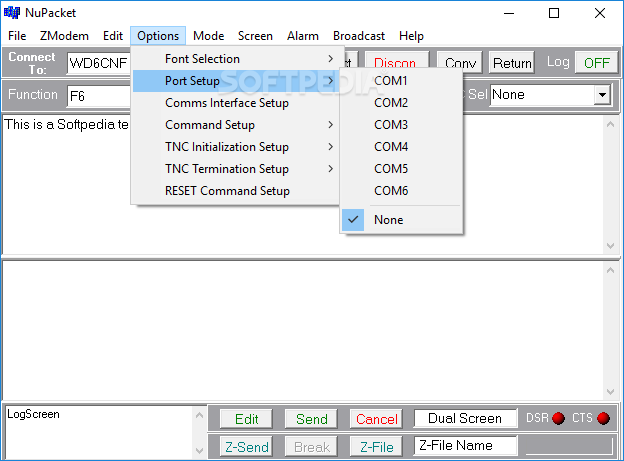Click the 'This is a Softpedia' text line
Screen dimensions: 624x461
click(x=66, y=125)
